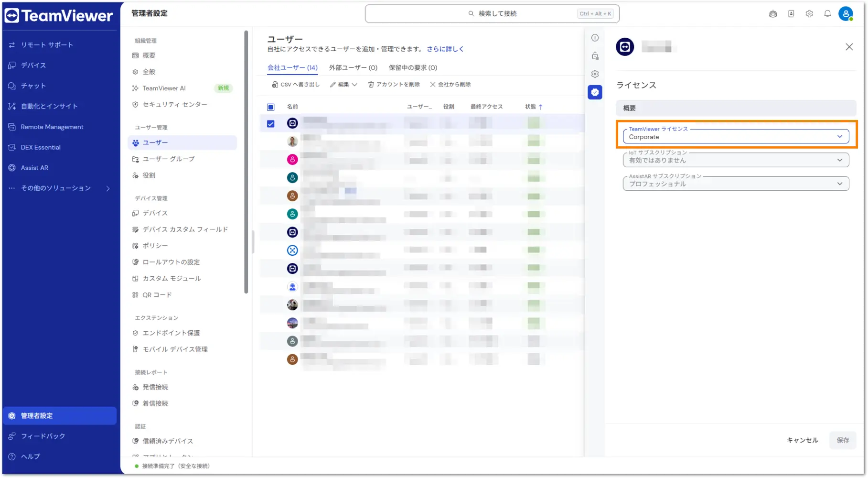Open the 編集 dropdown
The width and height of the screenshot is (868, 478).
(x=343, y=85)
